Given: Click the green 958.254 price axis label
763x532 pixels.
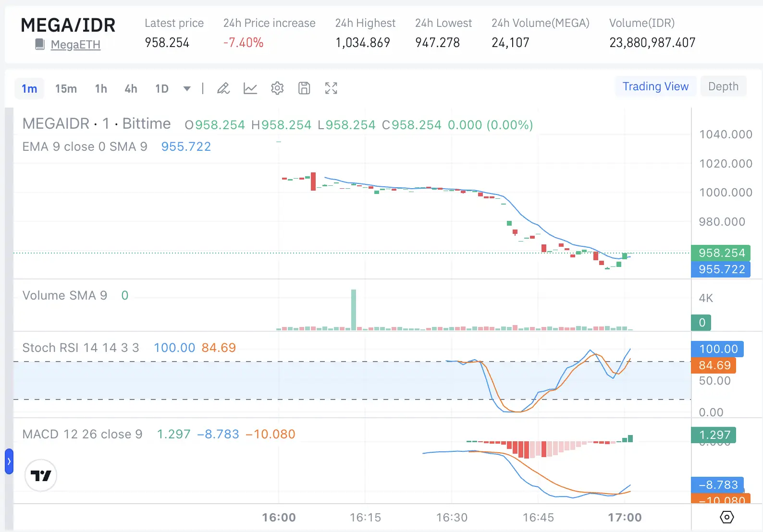Looking at the screenshot, I should 721,253.
